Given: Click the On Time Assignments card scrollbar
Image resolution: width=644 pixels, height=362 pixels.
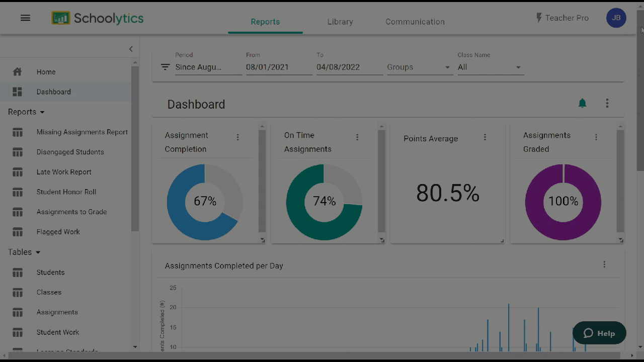Looking at the screenshot, I should (381, 181).
